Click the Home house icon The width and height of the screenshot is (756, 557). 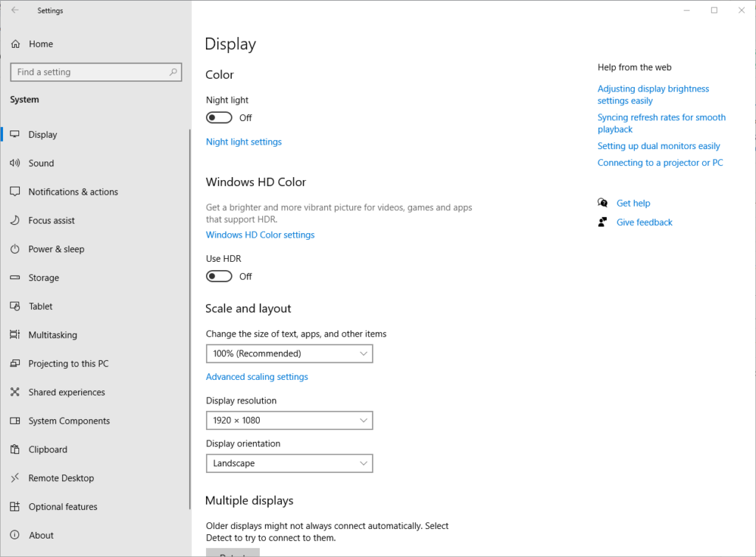(16, 44)
